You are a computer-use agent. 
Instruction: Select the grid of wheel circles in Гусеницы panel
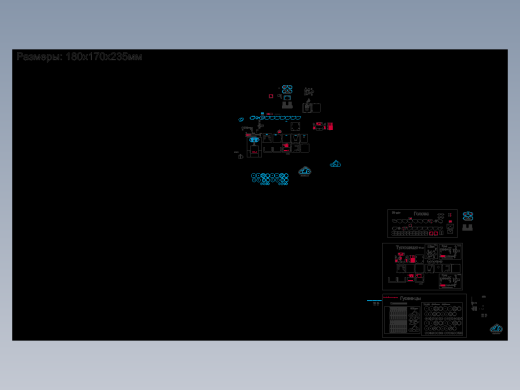(442, 319)
